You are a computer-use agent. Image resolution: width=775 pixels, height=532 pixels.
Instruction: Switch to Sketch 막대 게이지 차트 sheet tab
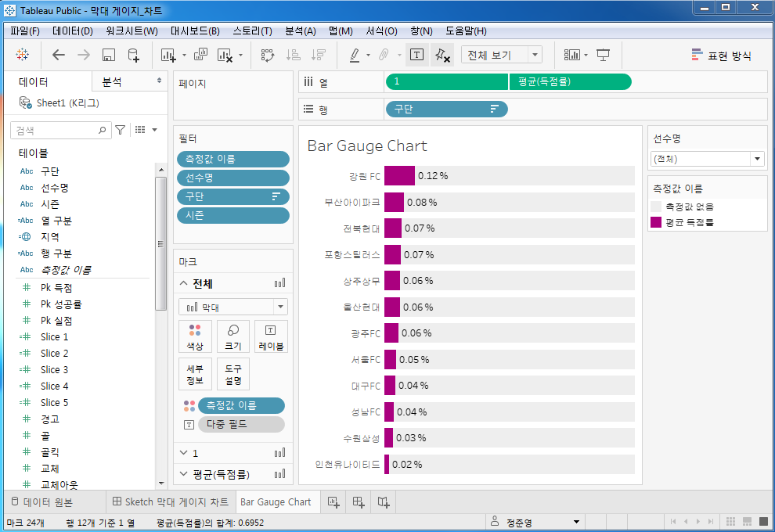[x=171, y=501]
